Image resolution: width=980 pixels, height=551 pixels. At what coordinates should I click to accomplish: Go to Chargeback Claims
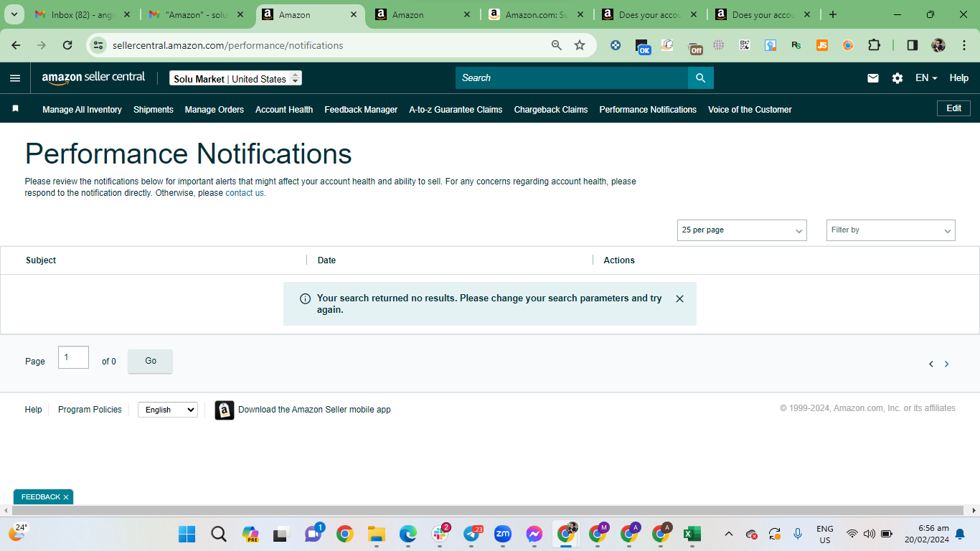[x=551, y=110]
